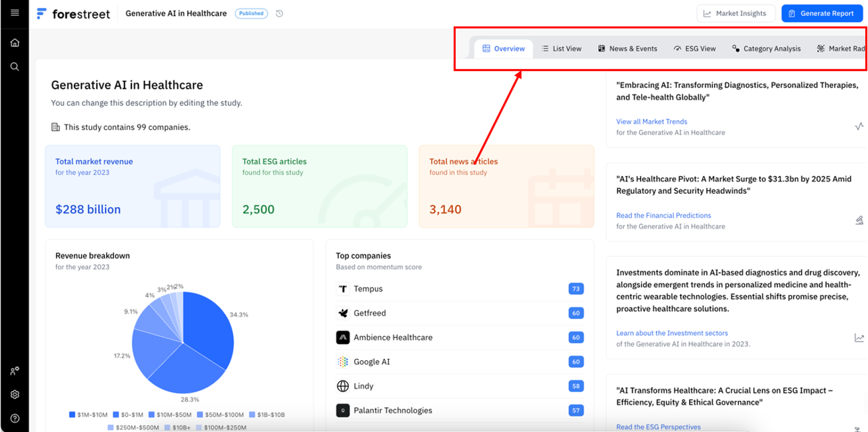Follow the View all Market Trends link
Viewport: 868px width, 432px height.
(651, 122)
